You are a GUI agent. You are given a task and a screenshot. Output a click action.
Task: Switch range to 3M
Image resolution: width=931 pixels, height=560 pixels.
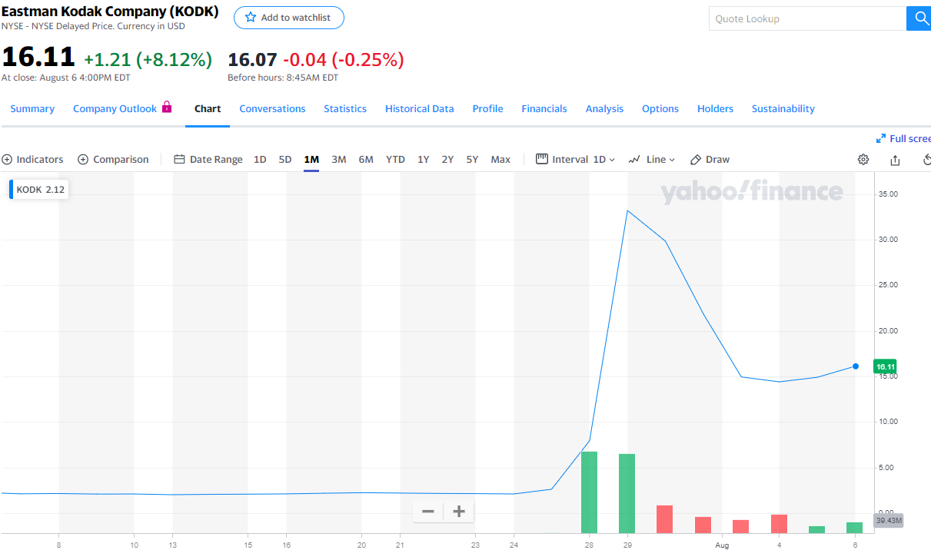(x=338, y=160)
